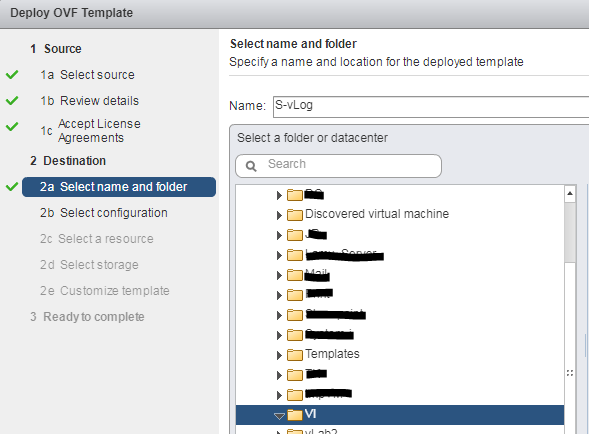The image size is (589, 434).
Task: Select the Templates folder in tree
Action: [332, 354]
